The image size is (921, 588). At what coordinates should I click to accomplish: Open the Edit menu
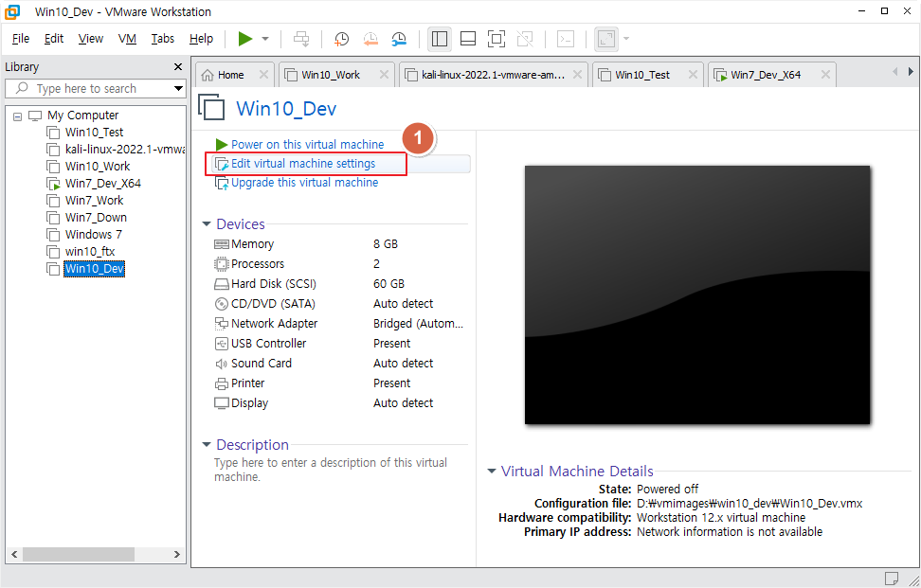click(54, 39)
